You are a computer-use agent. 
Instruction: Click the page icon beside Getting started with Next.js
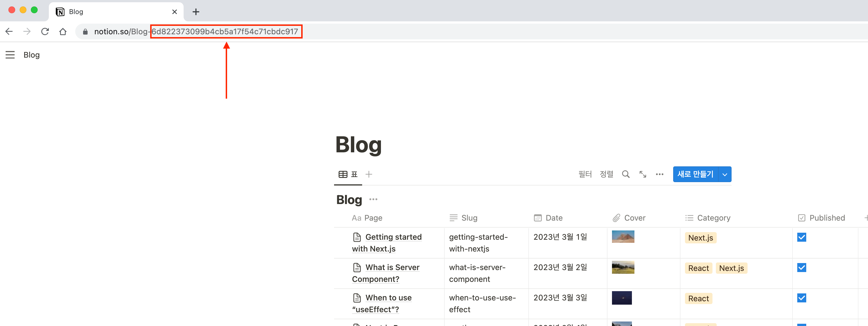click(x=358, y=237)
